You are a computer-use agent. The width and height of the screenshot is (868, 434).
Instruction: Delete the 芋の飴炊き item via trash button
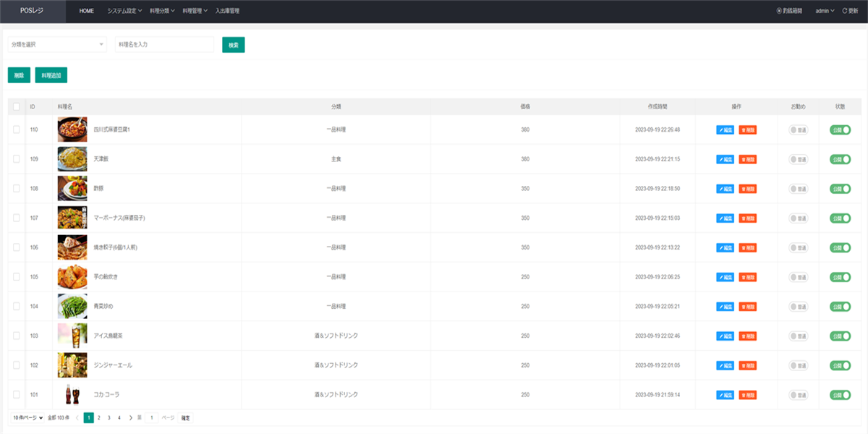tap(748, 277)
